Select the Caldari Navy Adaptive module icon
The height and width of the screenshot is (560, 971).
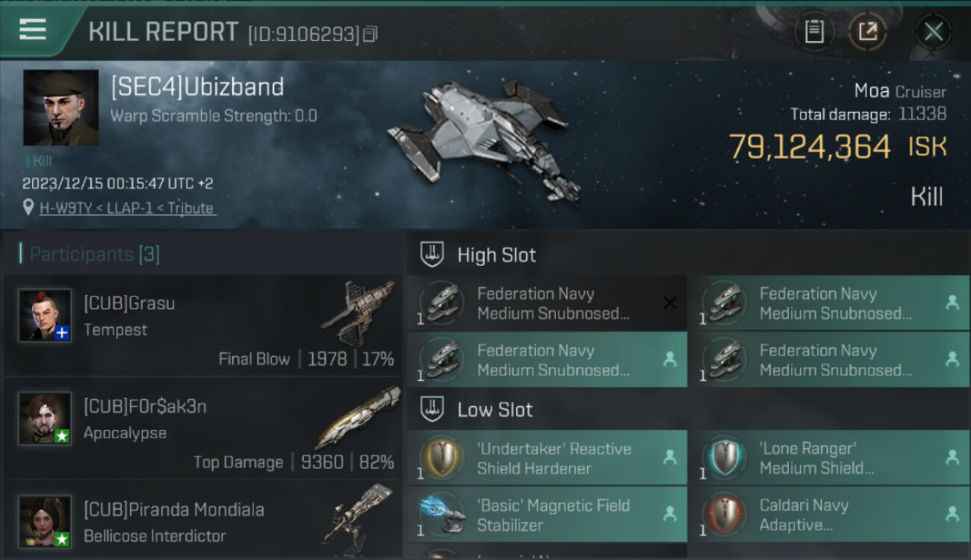tap(725, 514)
